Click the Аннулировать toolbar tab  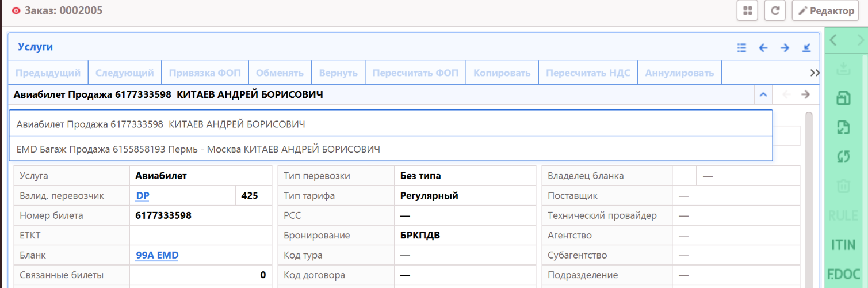click(x=679, y=73)
